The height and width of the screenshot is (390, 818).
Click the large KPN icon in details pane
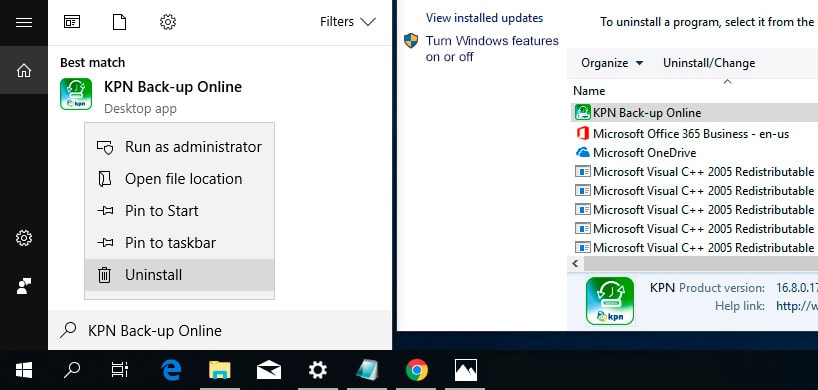tap(610, 301)
